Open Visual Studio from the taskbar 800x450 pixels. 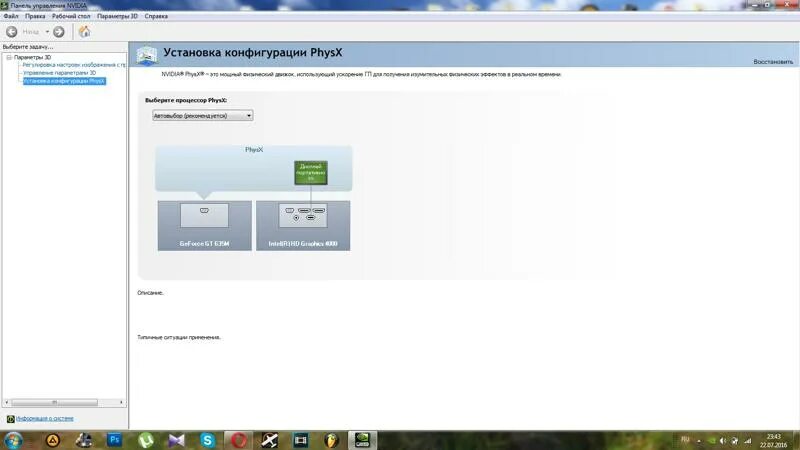(177, 440)
